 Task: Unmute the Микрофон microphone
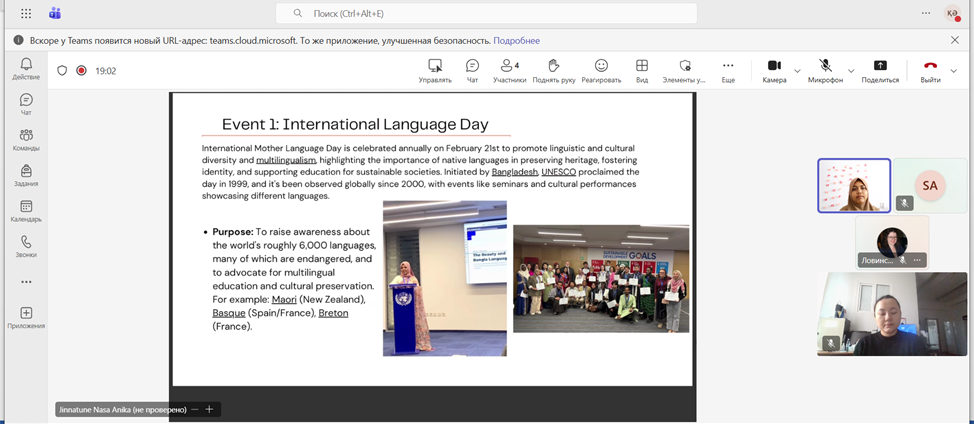(x=825, y=70)
